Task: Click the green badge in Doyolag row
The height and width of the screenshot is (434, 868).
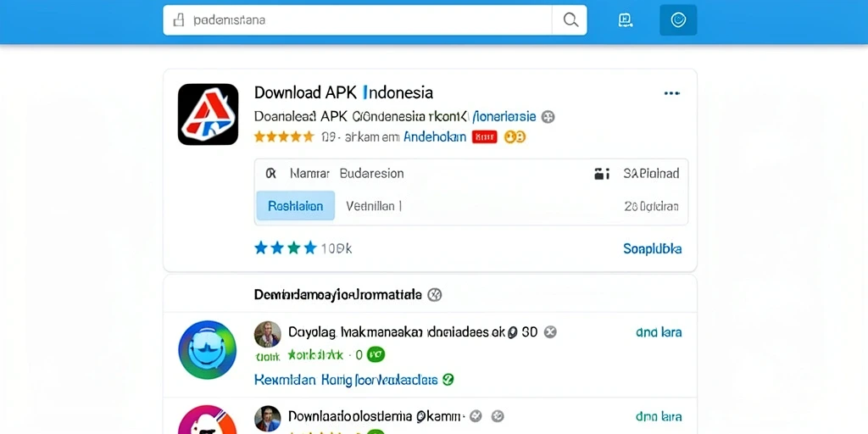Action: (x=376, y=354)
